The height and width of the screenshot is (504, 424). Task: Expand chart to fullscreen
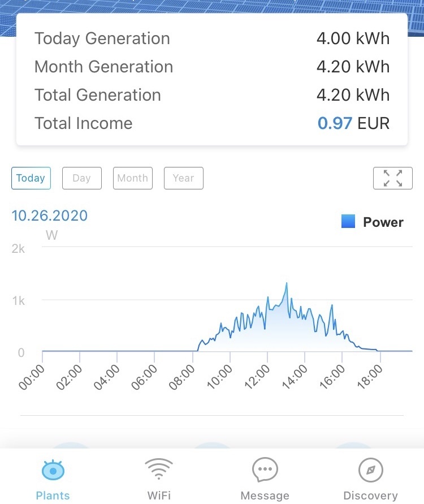click(392, 178)
